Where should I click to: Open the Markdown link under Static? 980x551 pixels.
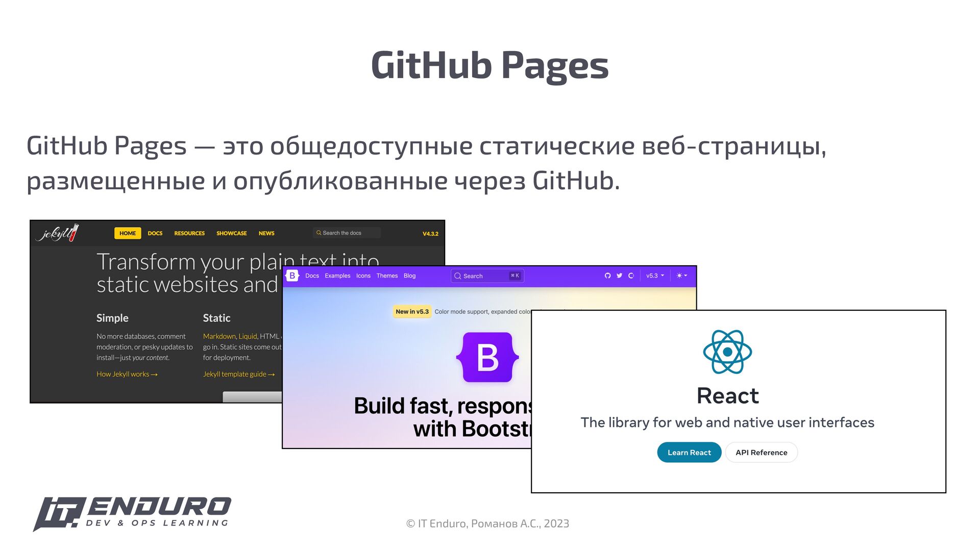click(219, 336)
